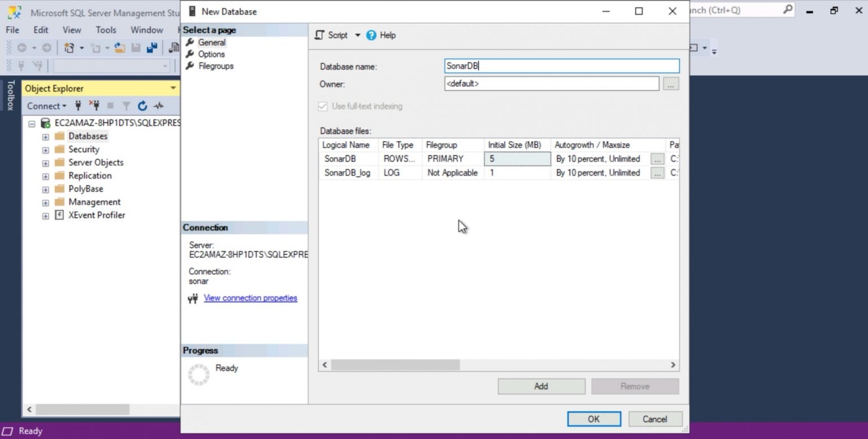
Task: Click the Script icon in the New Database dialog
Action: [320, 35]
